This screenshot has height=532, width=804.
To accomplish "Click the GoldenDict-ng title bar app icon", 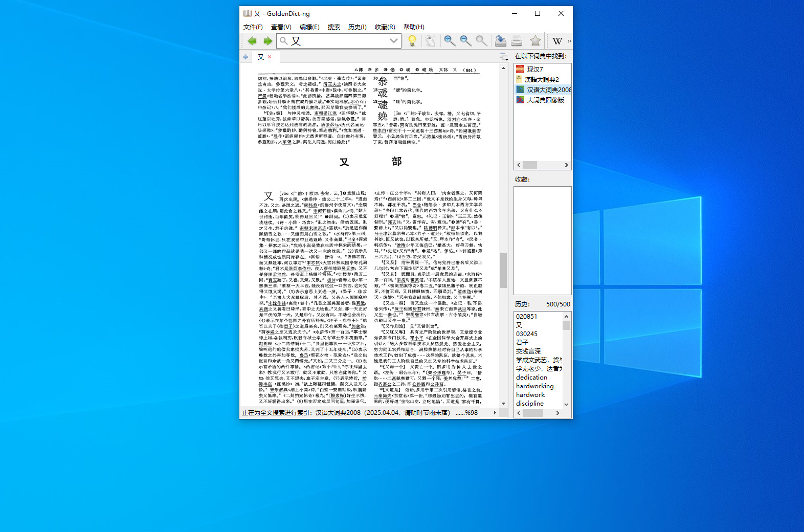I will [248, 13].
